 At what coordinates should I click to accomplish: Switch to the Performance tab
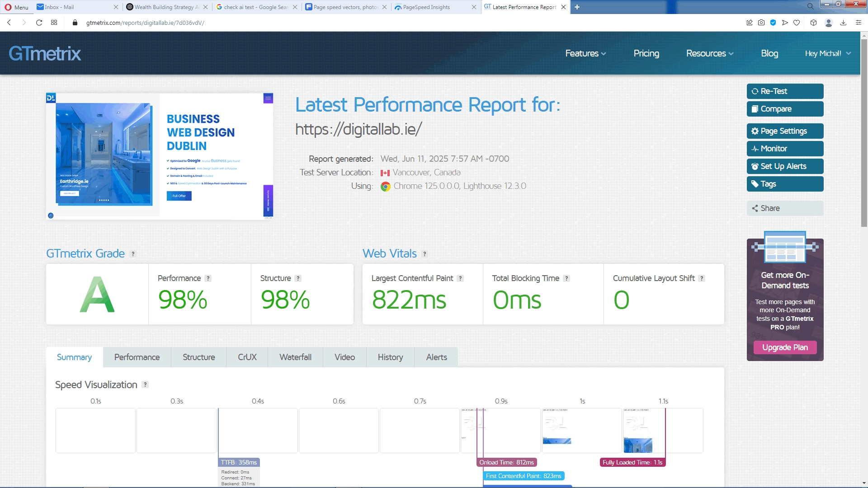click(137, 357)
